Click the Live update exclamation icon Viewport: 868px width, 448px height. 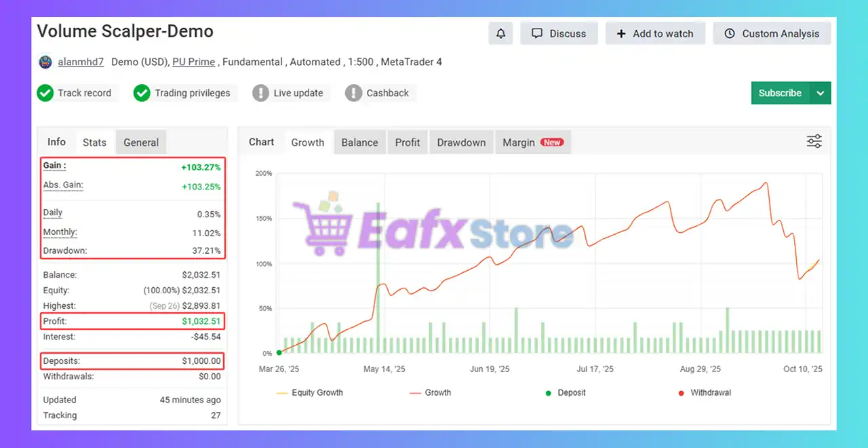(x=260, y=93)
